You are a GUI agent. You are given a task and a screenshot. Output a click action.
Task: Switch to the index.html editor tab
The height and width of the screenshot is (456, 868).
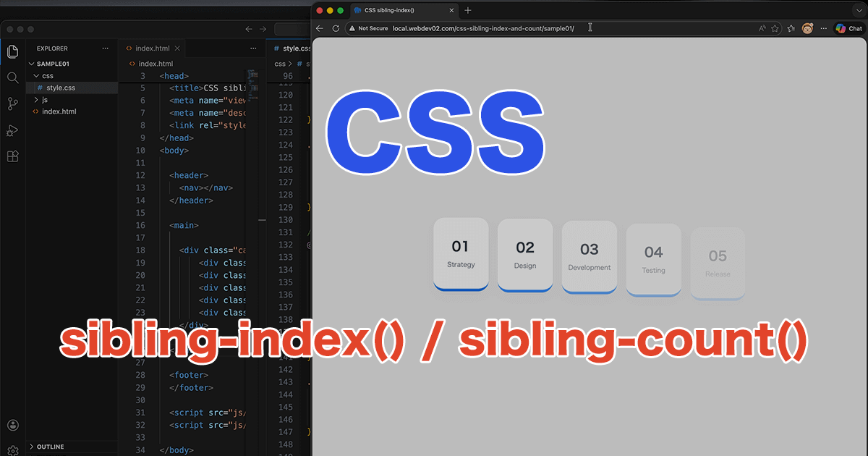tap(153, 48)
